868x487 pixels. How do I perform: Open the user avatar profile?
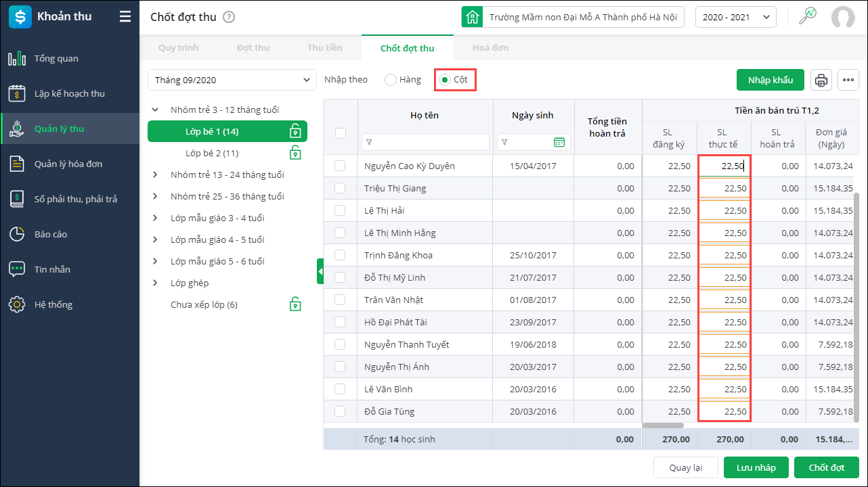pyautogui.click(x=843, y=17)
